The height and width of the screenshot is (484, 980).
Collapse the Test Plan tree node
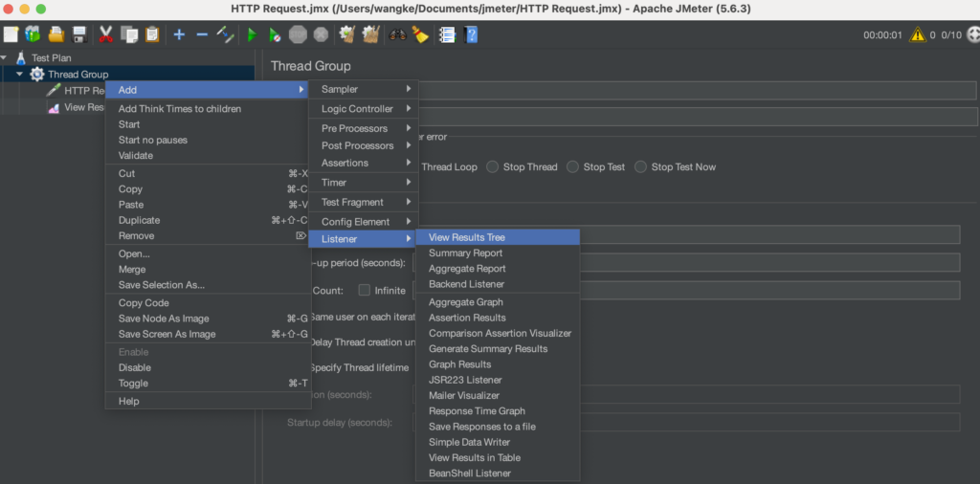click(x=5, y=57)
